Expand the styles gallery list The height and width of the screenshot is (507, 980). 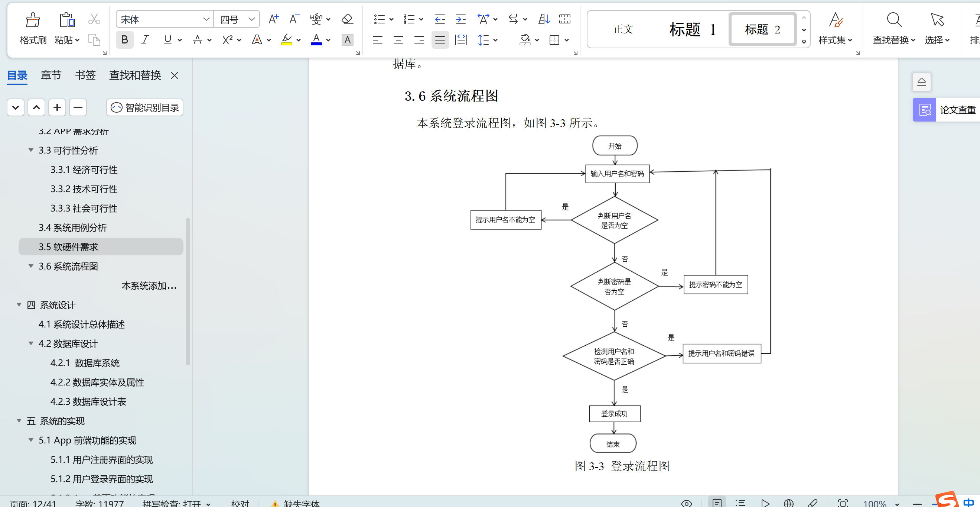(804, 42)
